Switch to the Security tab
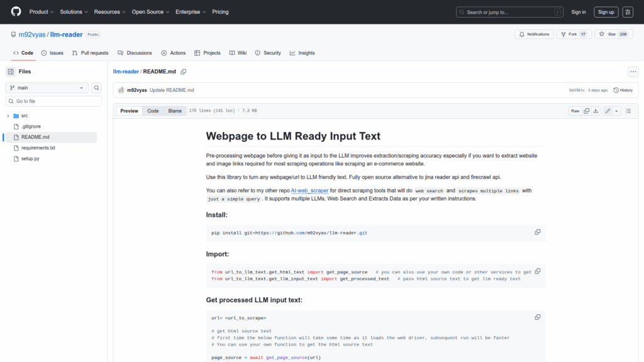 click(x=268, y=53)
